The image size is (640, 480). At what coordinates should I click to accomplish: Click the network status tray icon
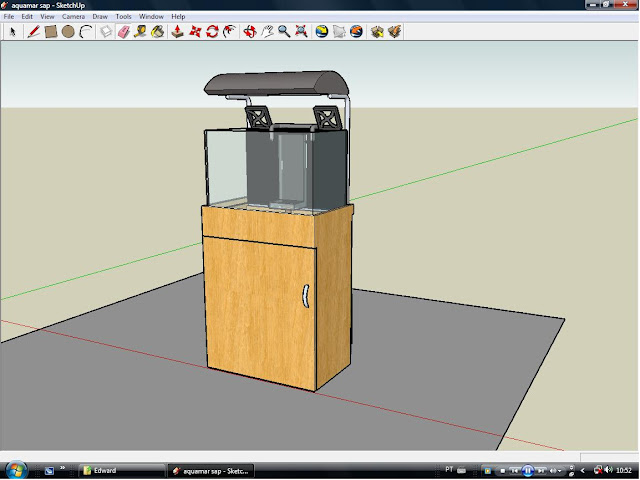coord(598,470)
